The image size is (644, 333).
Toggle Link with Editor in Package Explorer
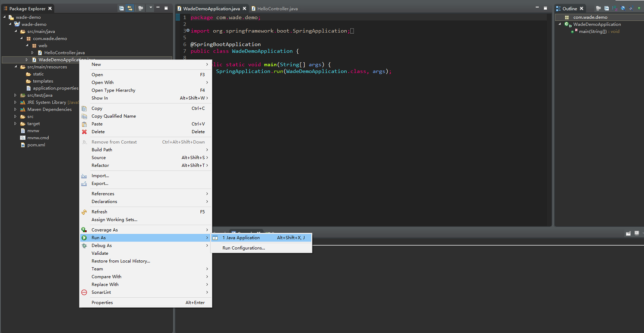(x=130, y=8)
